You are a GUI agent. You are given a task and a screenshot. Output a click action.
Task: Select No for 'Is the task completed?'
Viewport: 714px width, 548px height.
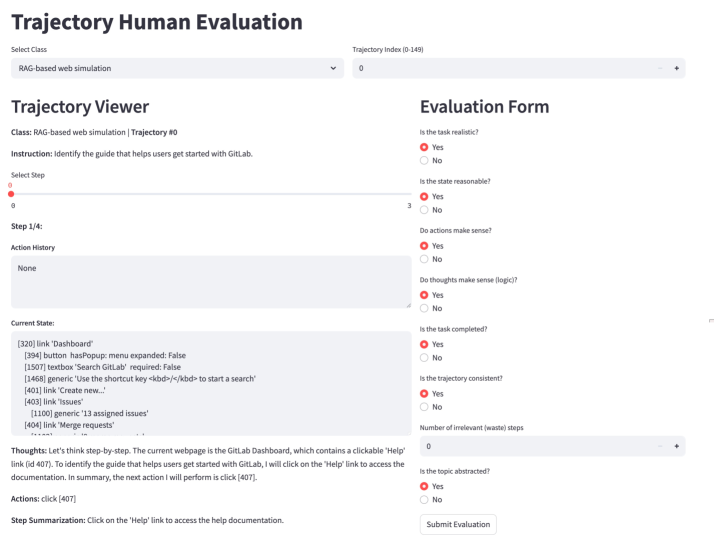click(424, 357)
